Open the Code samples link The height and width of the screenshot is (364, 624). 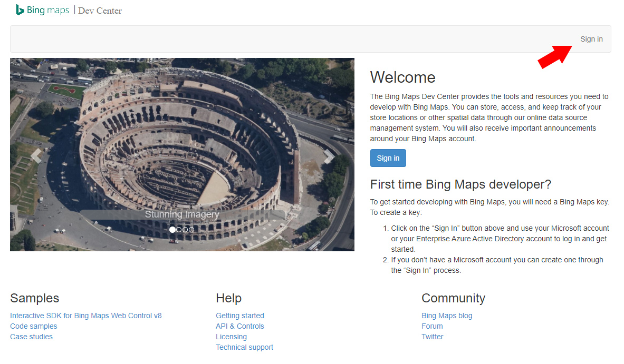(34, 326)
